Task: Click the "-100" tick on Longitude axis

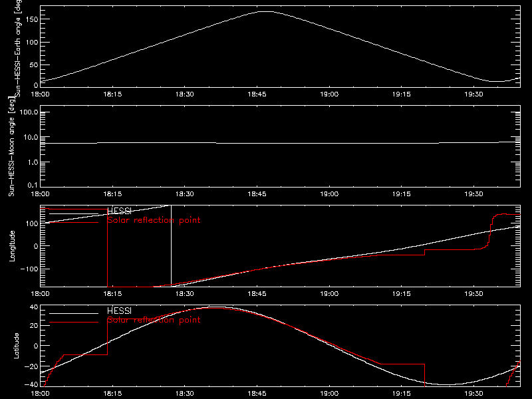Action: [29, 269]
